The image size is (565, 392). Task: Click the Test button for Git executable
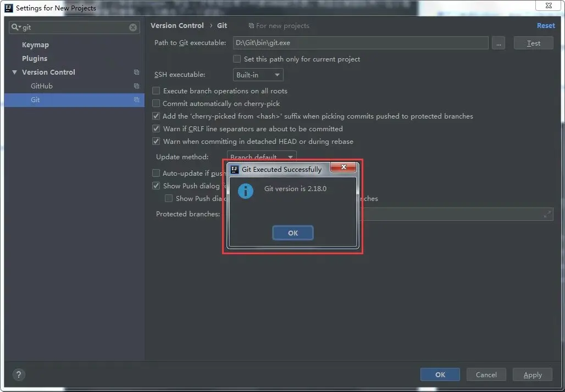click(533, 43)
